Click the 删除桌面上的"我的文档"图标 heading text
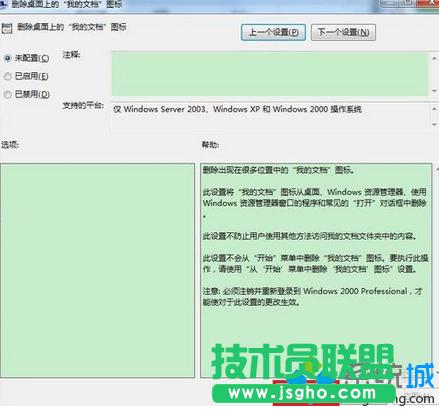The height and width of the screenshot is (409, 439). click(x=72, y=27)
